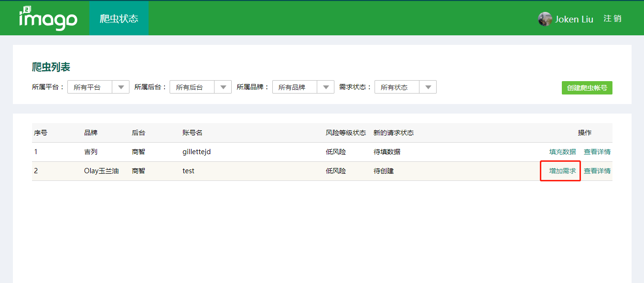Click the 注销 logout link
The width and height of the screenshot is (644, 283).
click(x=612, y=19)
